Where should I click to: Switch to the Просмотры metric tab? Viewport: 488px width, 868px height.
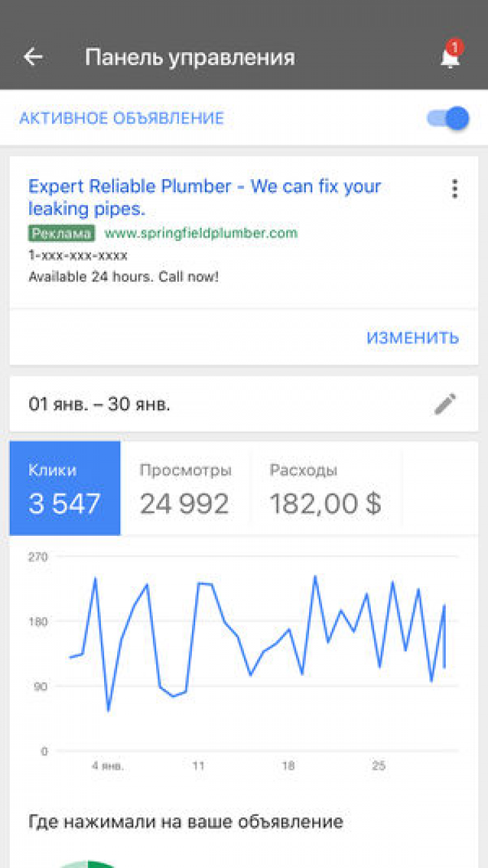click(185, 488)
